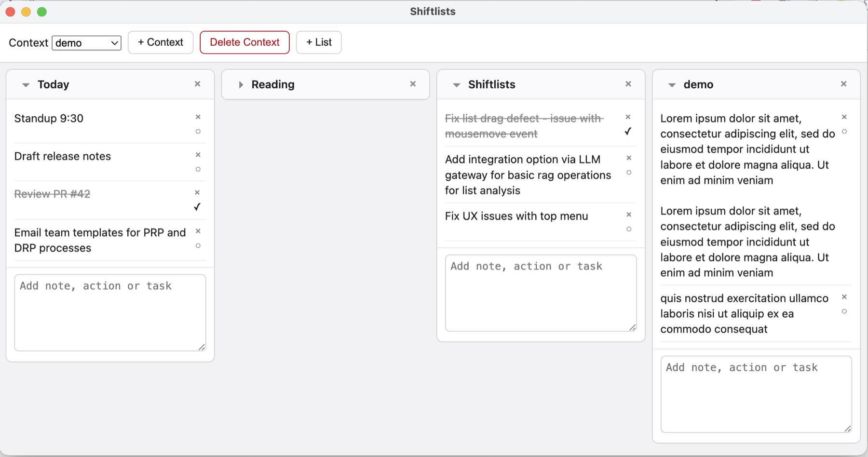Uncheck the completed Review PR #42 item
The height and width of the screenshot is (457, 868).
(197, 207)
